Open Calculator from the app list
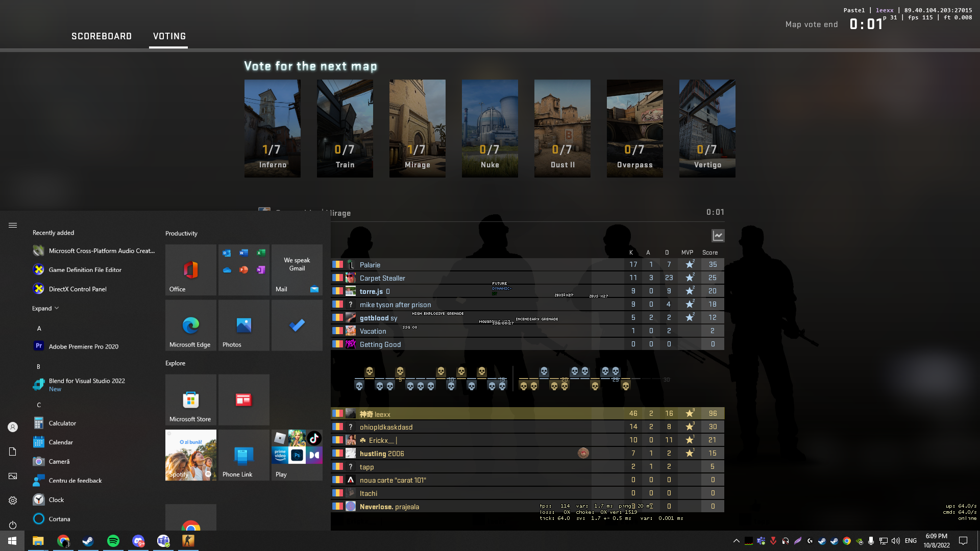 point(94,423)
